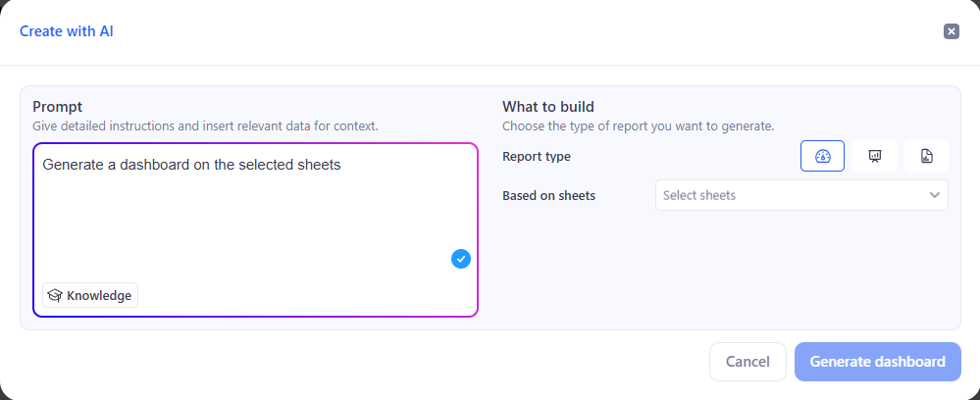Click the 'Give detailed instructions' helper text
The width and height of the screenshot is (980, 400).
coord(205,125)
